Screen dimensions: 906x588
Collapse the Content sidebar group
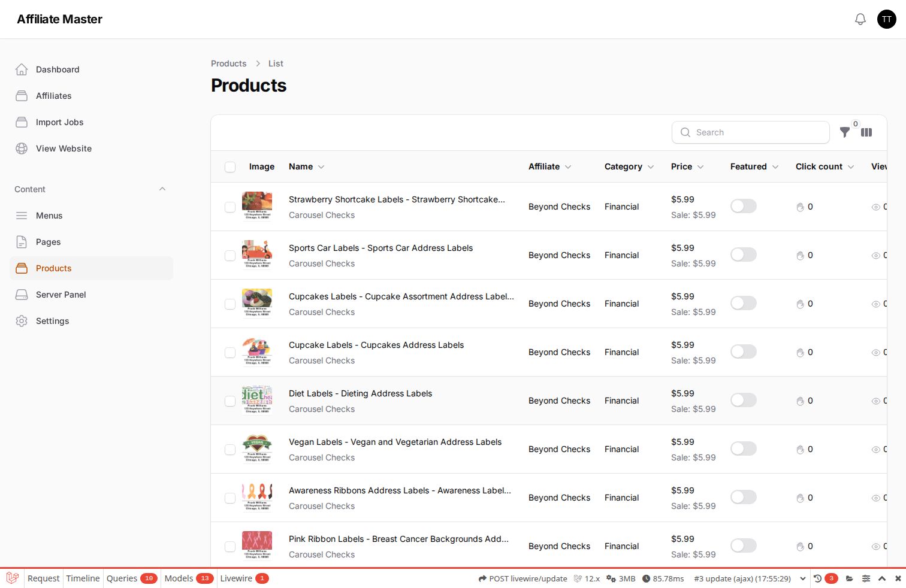pyautogui.click(x=162, y=189)
